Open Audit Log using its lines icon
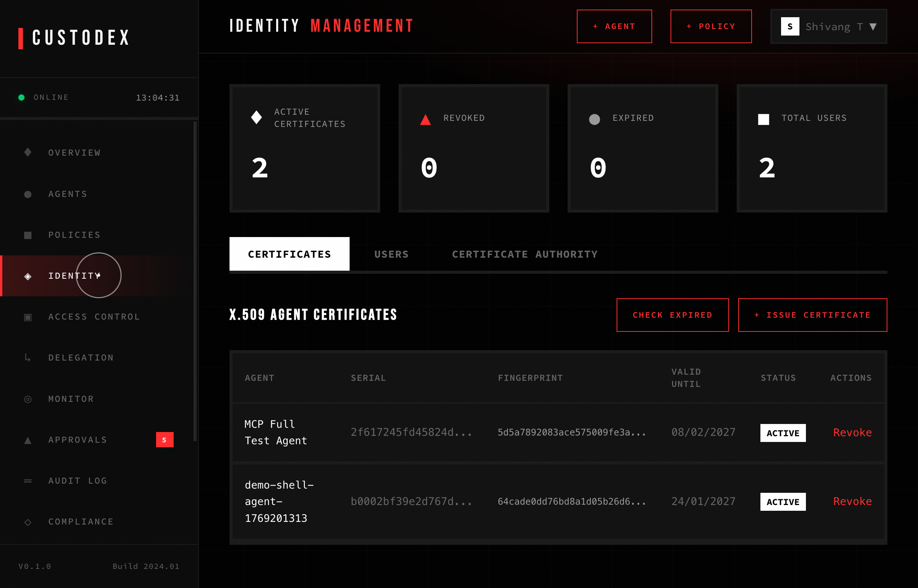The image size is (918, 588). tap(28, 481)
